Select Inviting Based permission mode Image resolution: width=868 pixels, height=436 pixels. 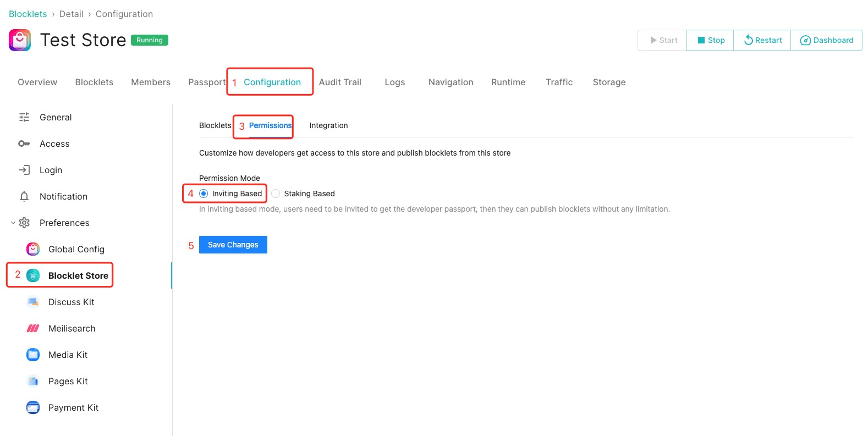204,194
